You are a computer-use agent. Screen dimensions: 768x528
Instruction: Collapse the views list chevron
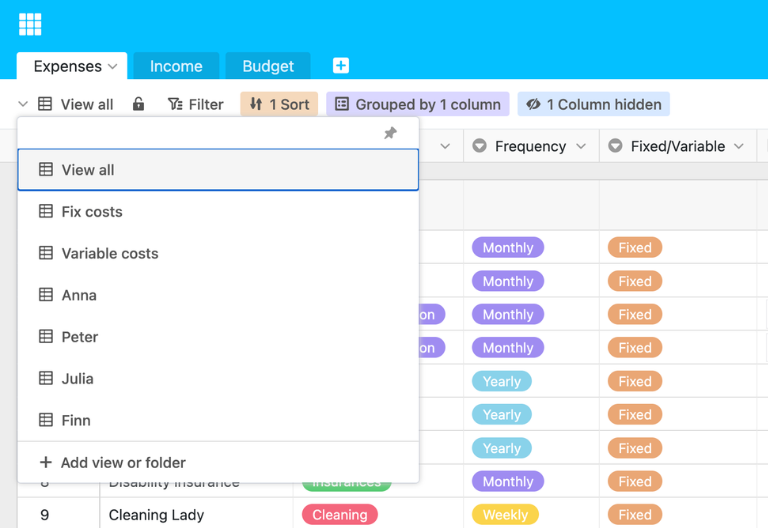coord(23,104)
